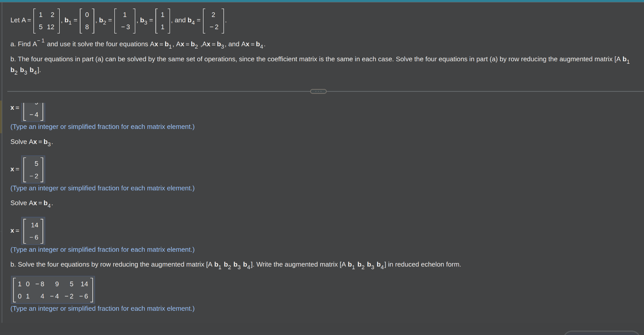Click the bottom-left 0 in the echelon matrix
Image resolution: width=644 pixels, height=335 pixels.
[x=20, y=296]
